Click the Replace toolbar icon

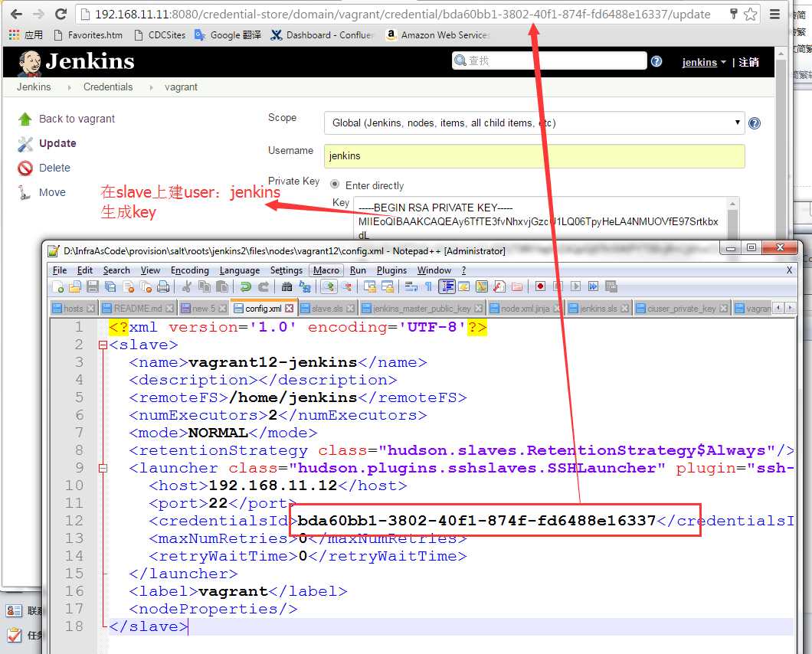click(x=305, y=287)
